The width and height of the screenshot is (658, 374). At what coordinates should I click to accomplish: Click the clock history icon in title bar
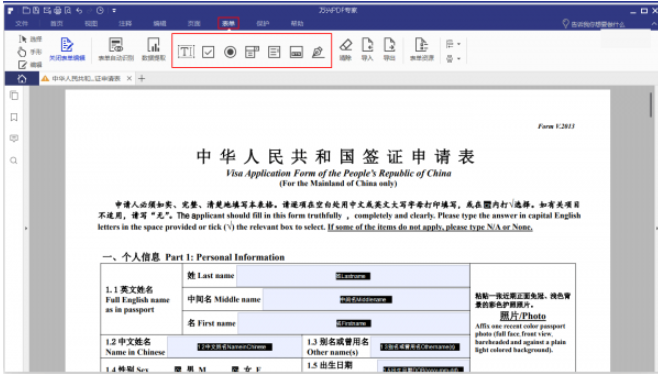click(x=100, y=10)
